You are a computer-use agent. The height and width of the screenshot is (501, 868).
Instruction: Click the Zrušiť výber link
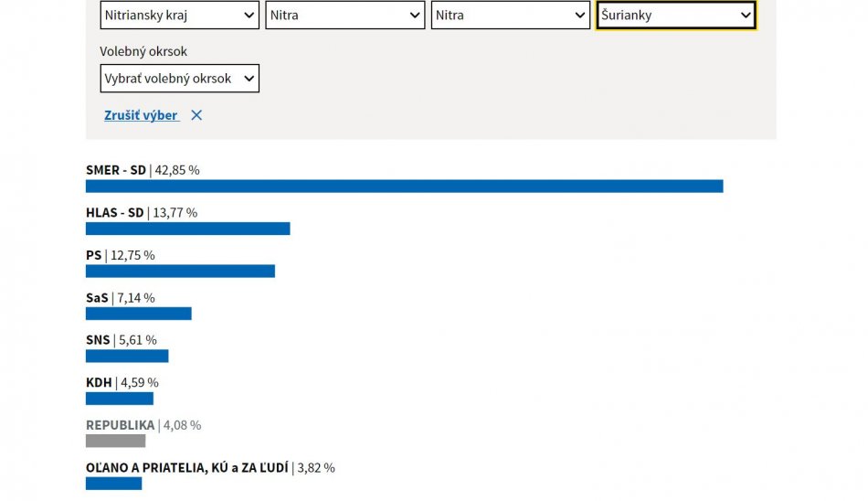click(x=142, y=115)
